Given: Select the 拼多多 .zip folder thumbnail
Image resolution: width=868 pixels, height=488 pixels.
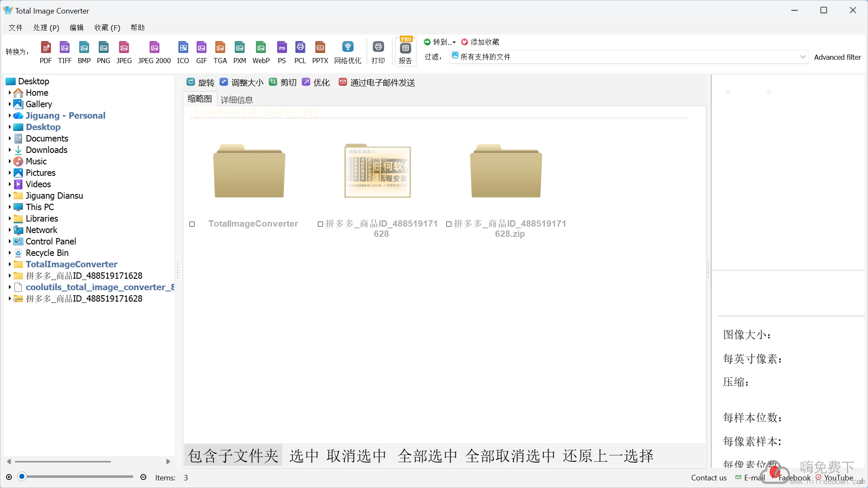Looking at the screenshot, I should 506,171.
